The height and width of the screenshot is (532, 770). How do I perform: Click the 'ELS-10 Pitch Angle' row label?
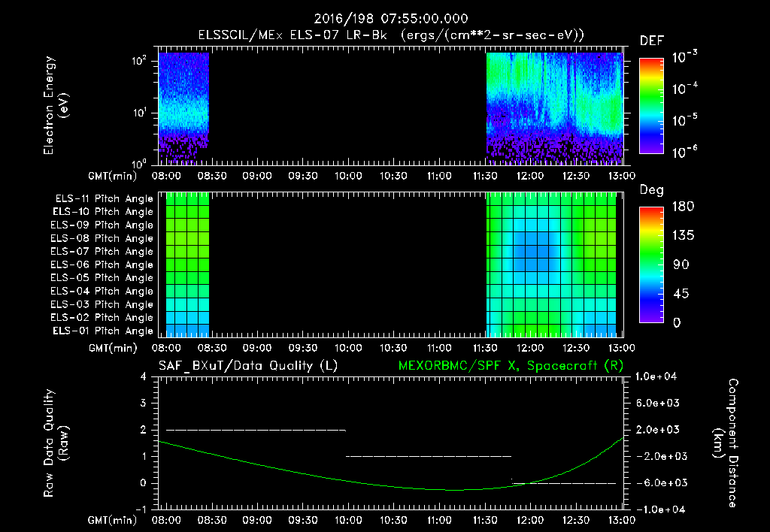pyautogui.click(x=103, y=212)
